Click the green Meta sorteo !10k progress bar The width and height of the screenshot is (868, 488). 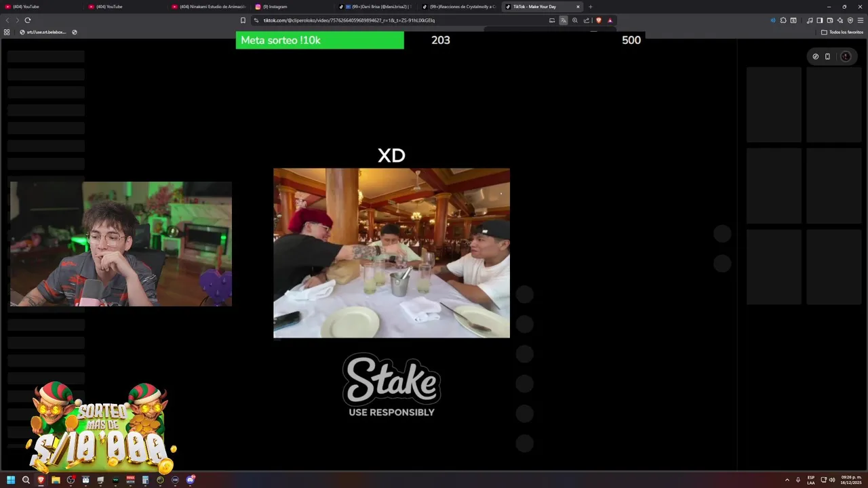tap(319, 40)
